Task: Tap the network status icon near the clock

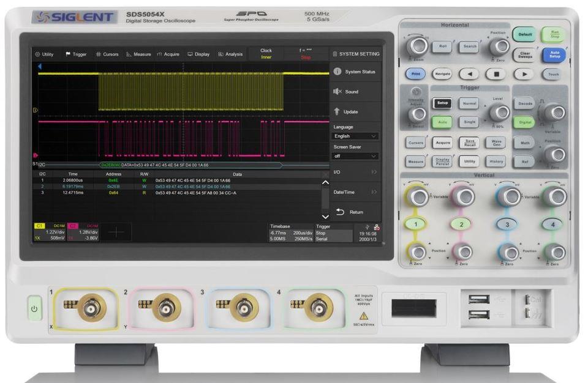Action: pos(377,227)
